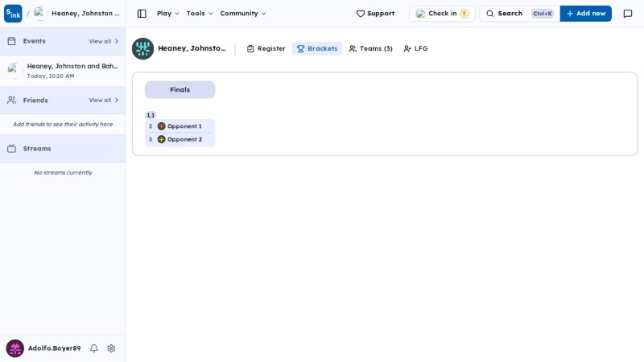This screenshot has width=644, height=362.
Task: Click the Add new button
Action: pyautogui.click(x=586, y=14)
